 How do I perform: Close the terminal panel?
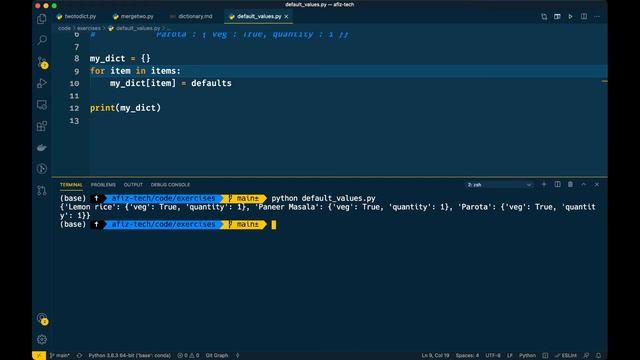click(x=597, y=184)
